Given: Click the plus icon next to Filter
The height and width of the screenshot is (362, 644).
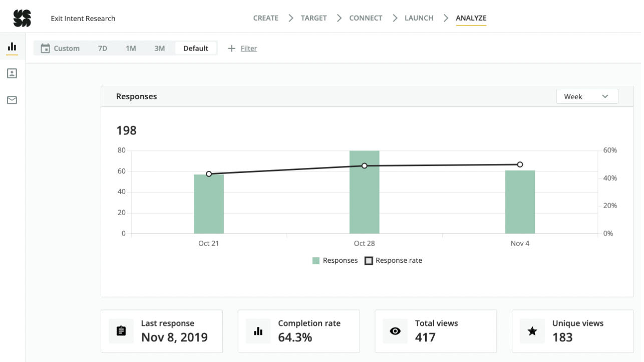Looking at the screenshot, I should [231, 48].
